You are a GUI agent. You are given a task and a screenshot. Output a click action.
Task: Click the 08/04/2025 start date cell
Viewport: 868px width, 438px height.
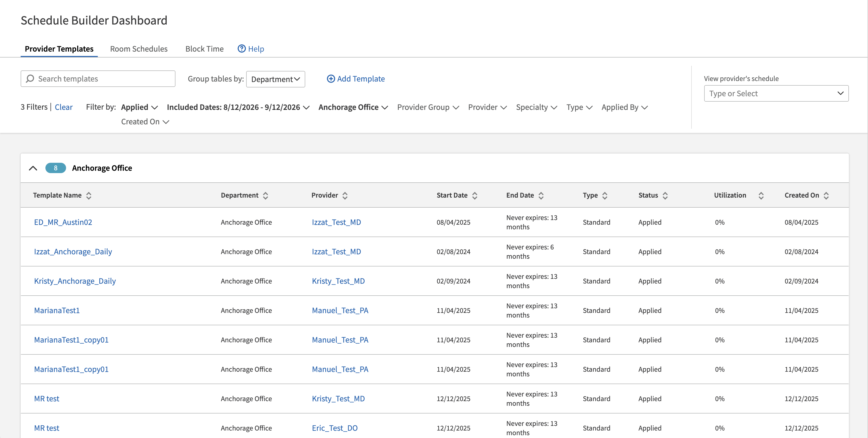click(x=454, y=222)
